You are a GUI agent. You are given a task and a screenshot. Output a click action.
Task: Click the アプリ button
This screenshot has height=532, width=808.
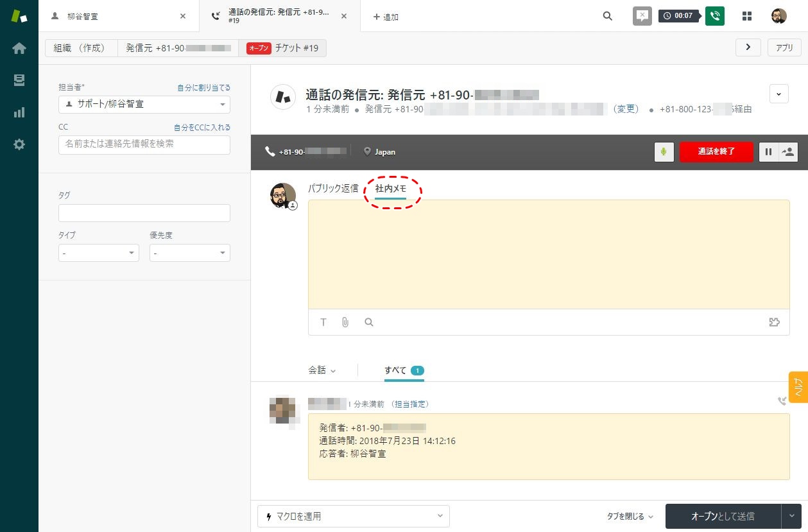[784, 47]
